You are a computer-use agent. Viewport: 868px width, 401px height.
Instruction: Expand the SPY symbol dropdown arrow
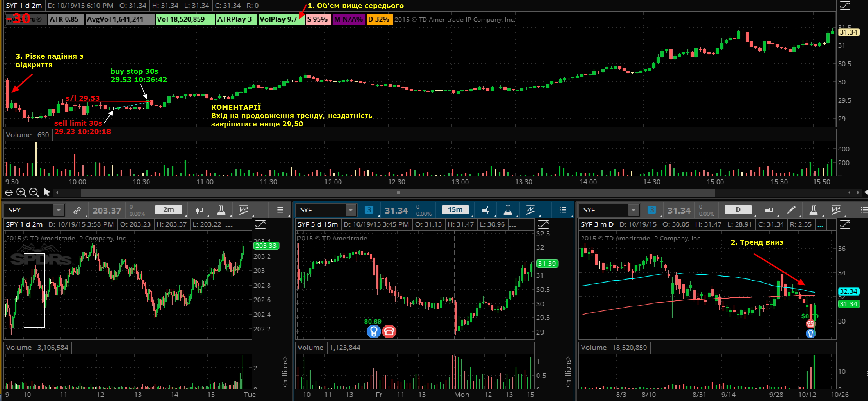pos(59,210)
